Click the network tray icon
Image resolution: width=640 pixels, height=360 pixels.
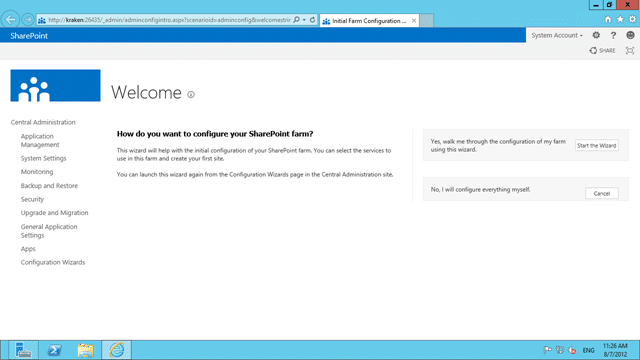560,350
